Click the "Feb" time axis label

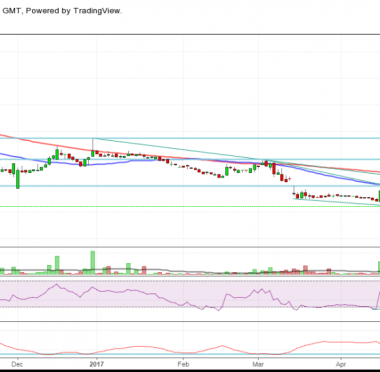(183, 364)
